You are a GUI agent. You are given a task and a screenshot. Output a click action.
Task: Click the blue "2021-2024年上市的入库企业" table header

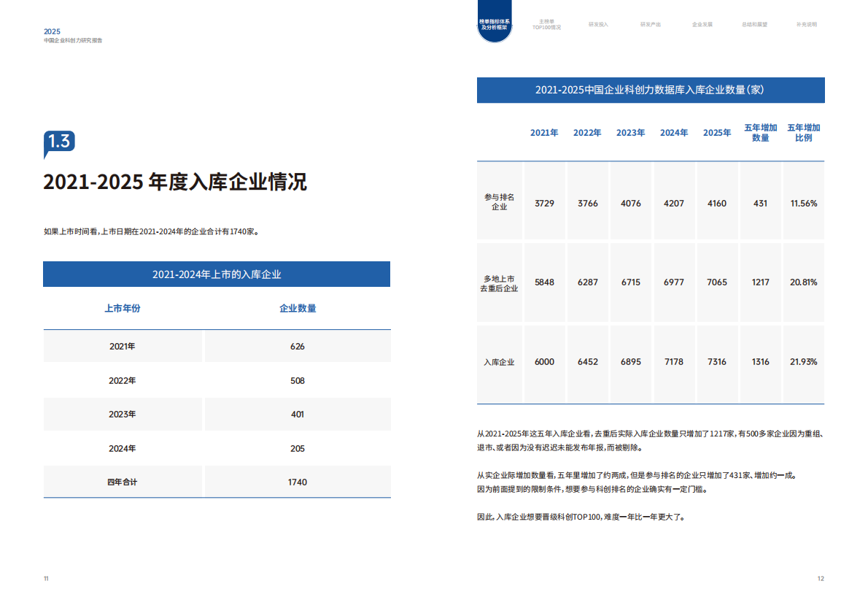tap(217, 274)
